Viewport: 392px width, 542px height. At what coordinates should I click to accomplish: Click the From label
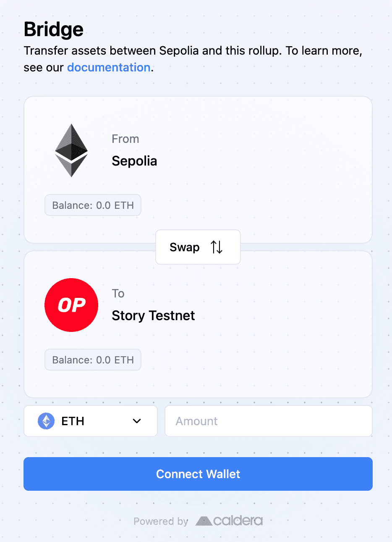(x=125, y=139)
